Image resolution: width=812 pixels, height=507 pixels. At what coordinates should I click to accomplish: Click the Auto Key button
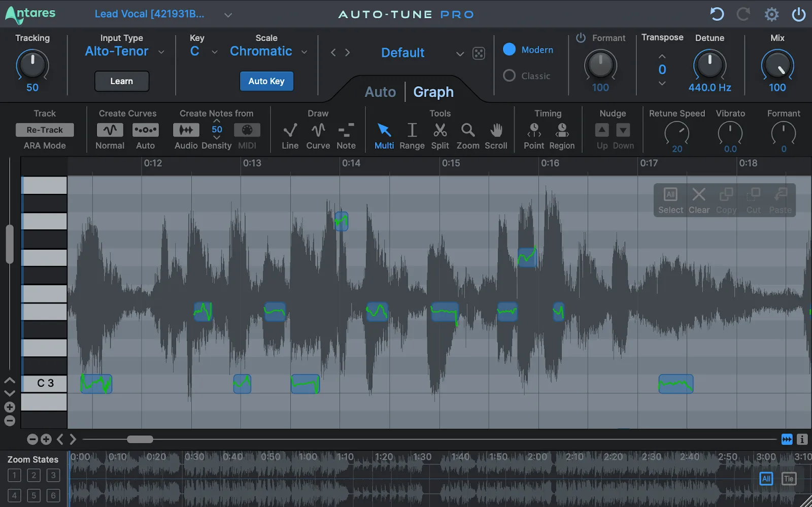click(x=266, y=81)
